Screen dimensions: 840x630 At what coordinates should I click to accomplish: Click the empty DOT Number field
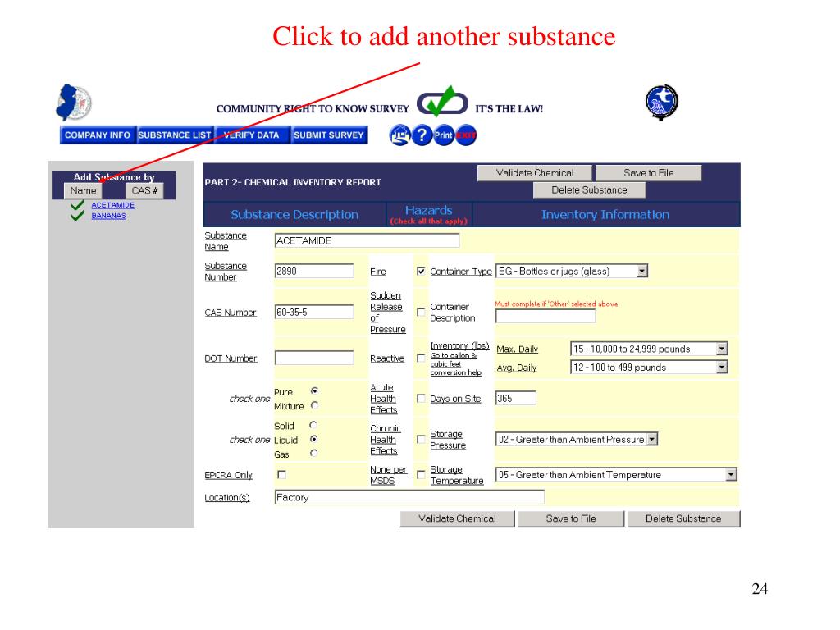pos(314,358)
